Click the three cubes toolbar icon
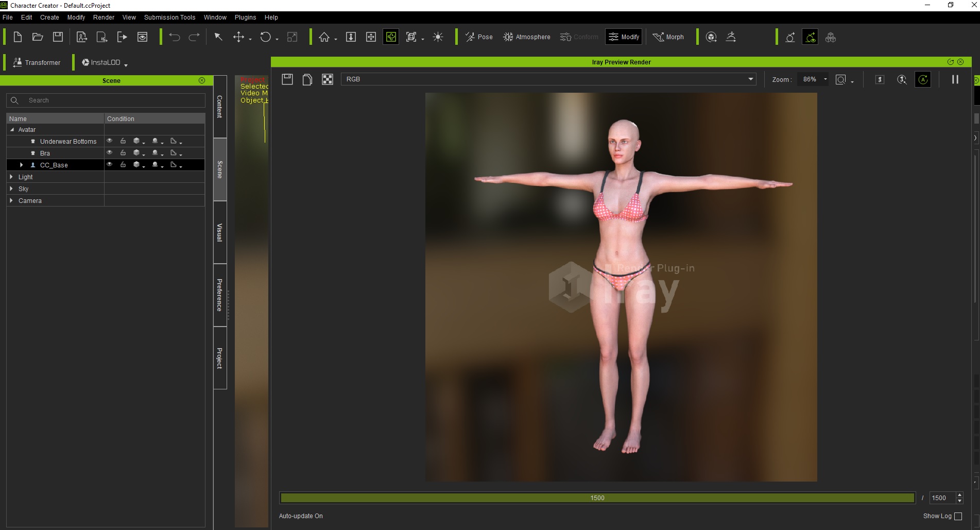This screenshot has height=530, width=980. point(830,37)
